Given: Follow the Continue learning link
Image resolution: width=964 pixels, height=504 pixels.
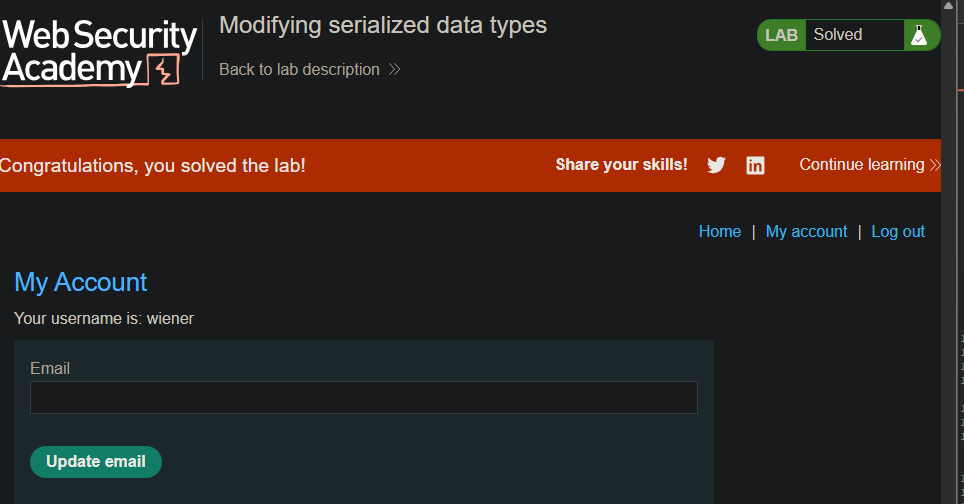Looking at the screenshot, I should [x=861, y=165].
